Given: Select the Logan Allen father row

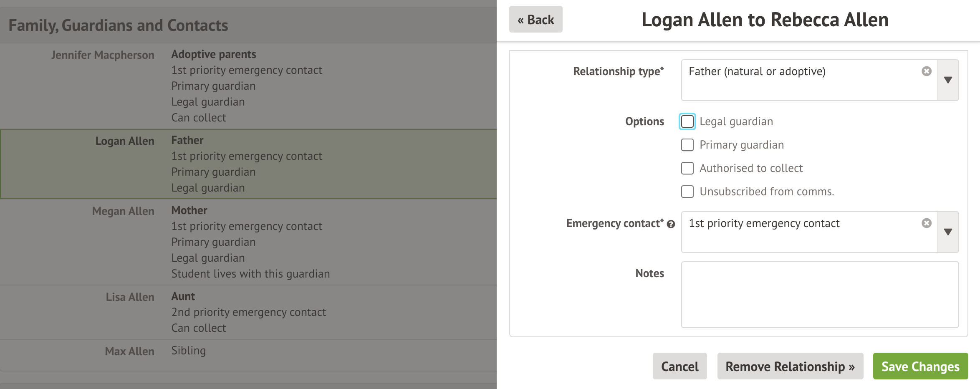Looking at the screenshot, I should tap(125, 141).
